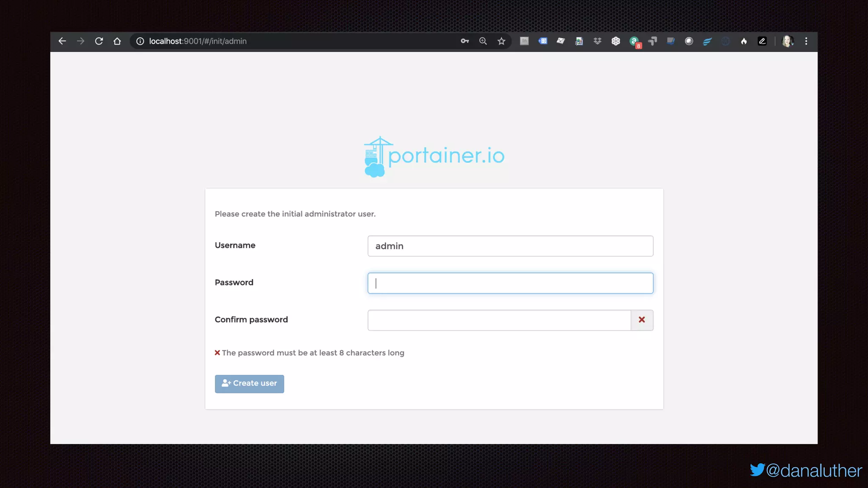868x488 pixels.
Task: Click the zoom magnifier in address bar
Action: coord(483,41)
